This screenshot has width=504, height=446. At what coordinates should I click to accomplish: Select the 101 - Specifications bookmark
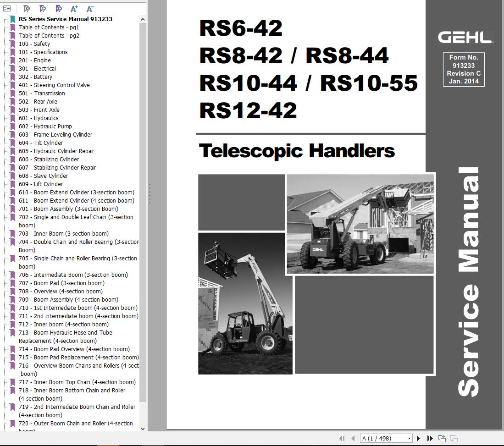tap(43, 52)
